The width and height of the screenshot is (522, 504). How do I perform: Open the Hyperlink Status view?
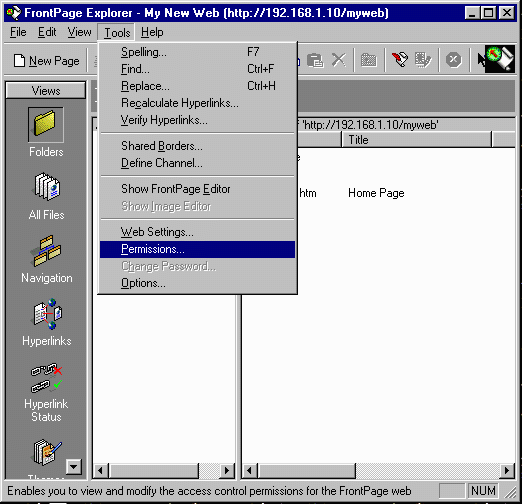click(x=46, y=377)
